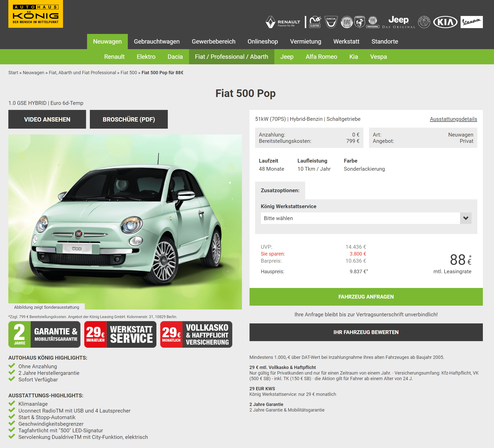The height and width of the screenshot is (448, 494).
Task: Select Jeep in the green submenu
Action: tap(287, 57)
